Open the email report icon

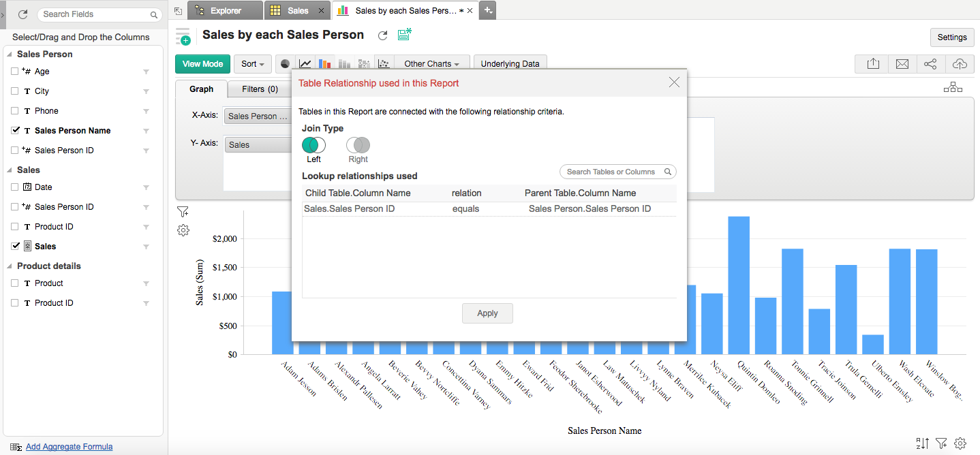902,63
